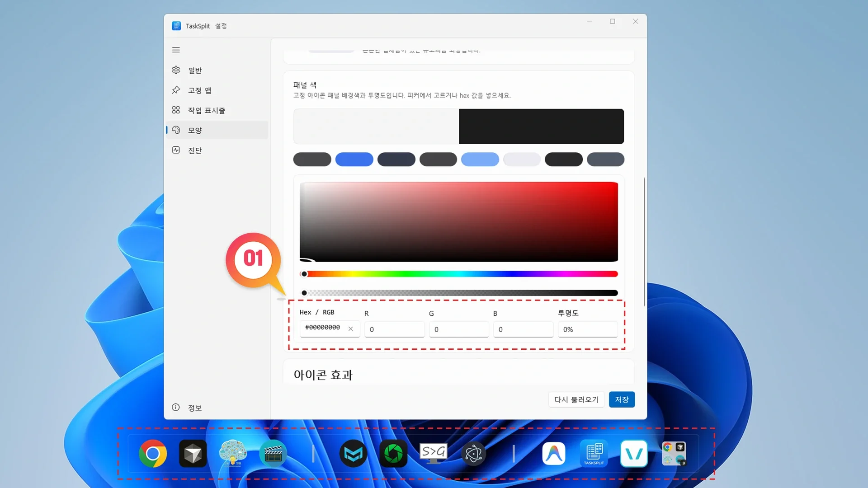868x488 pixels.
Task: Close the TaskSplit settings window
Action: click(636, 21)
